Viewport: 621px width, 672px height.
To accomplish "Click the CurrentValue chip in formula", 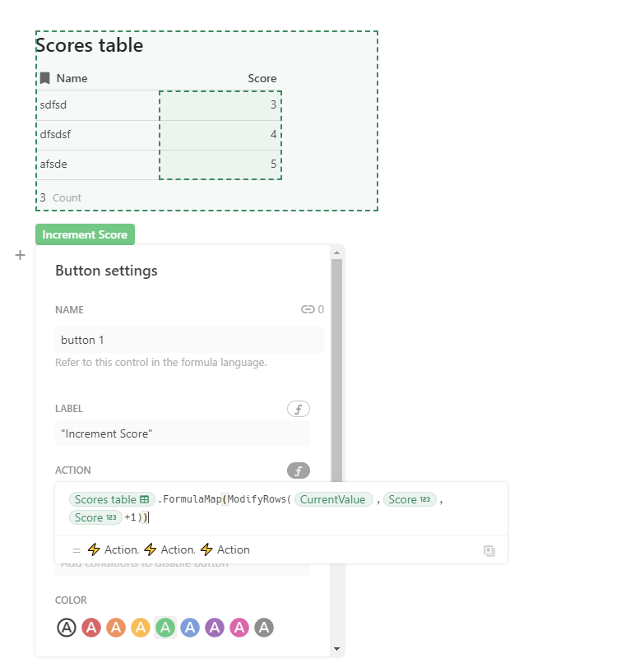I will (335, 499).
